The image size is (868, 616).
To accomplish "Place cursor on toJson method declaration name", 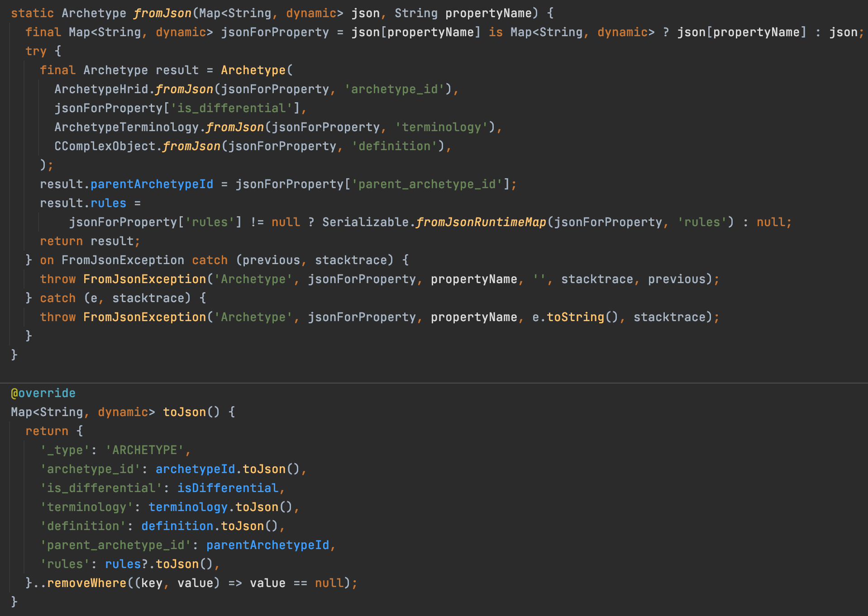I will tap(184, 412).
